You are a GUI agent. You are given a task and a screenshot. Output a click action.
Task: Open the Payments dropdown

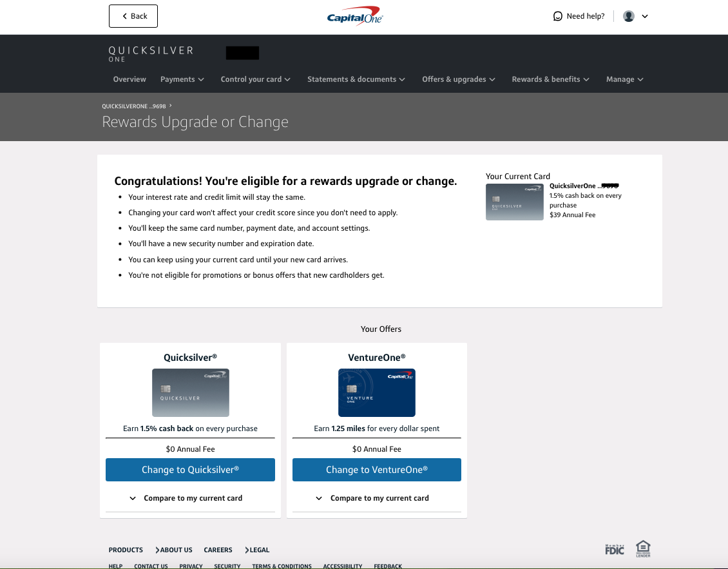182,79
